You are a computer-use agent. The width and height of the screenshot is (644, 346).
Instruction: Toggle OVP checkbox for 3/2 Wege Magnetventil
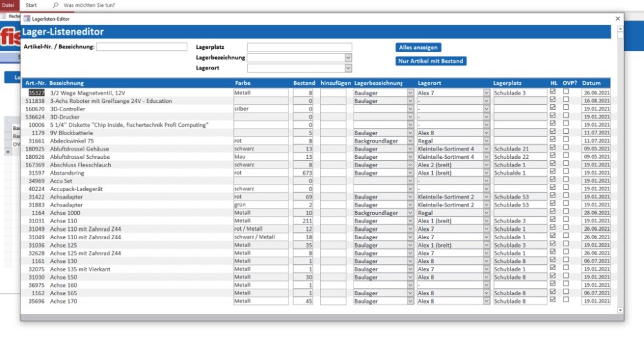(x=566, y=91)
